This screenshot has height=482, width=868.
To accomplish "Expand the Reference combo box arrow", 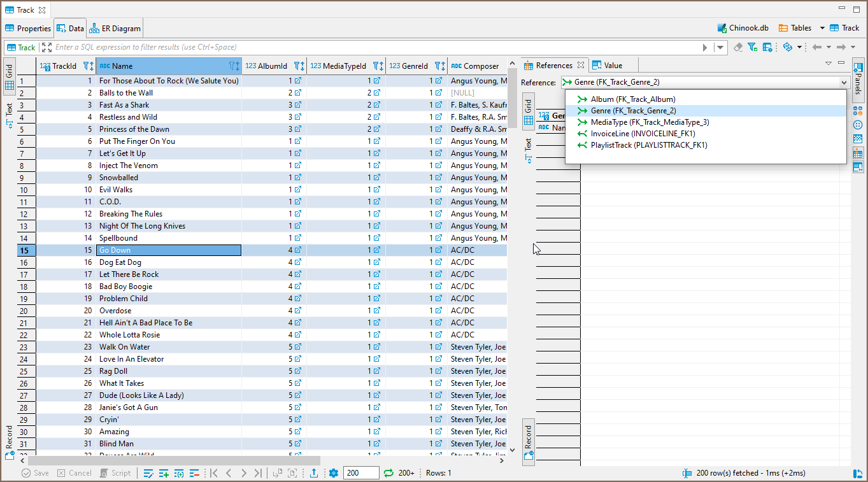I will 844,83.
